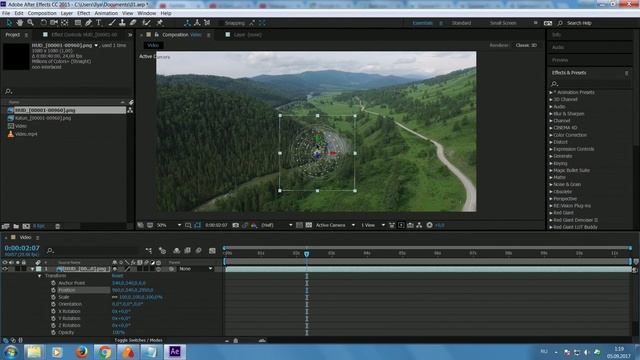640x360 pixels.
Task: Select the Hand tool
Action: pos(20,23)
